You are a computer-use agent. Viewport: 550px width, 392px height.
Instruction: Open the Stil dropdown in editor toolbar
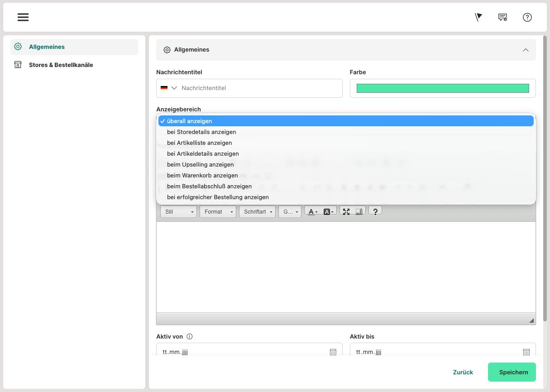(178, 212)
